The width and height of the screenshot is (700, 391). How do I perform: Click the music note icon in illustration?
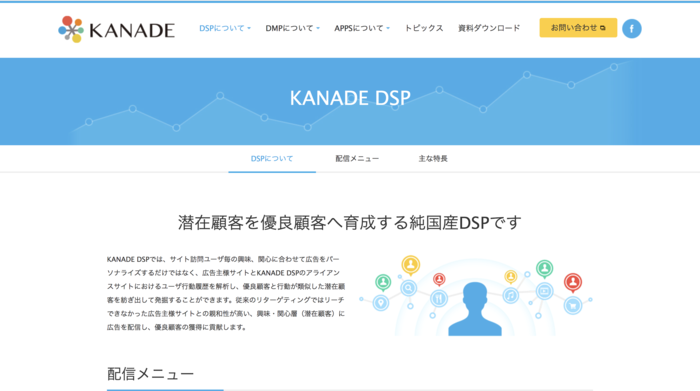coord(511,295)
